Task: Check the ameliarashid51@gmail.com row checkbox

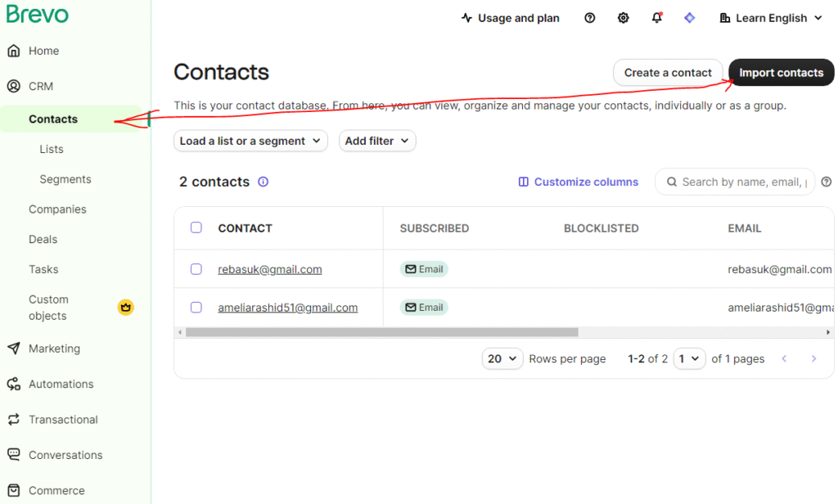Action: (x=196, y=308)
